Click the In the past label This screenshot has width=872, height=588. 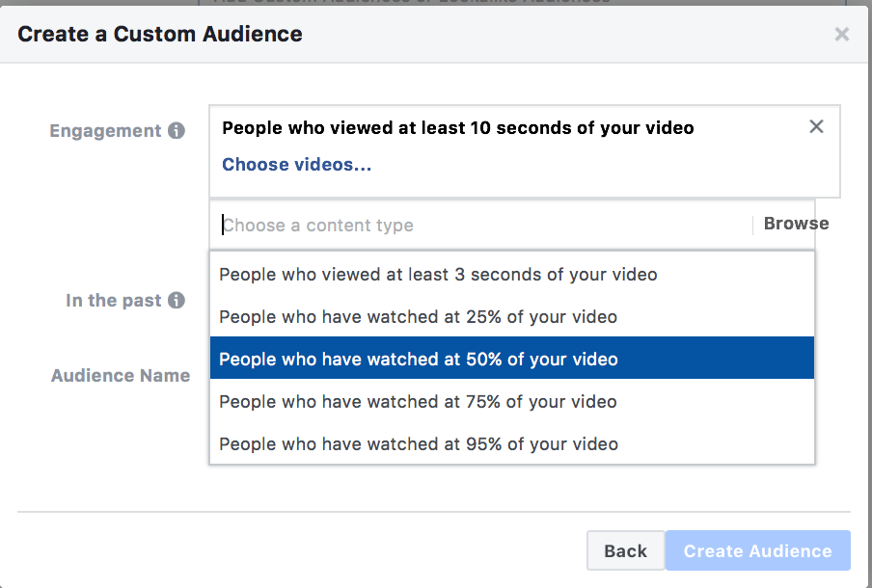tap(114, 301)
